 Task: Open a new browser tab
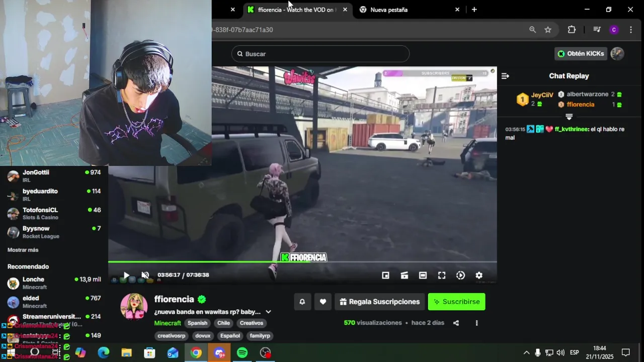pyautogui.click(x=474, y=10)
